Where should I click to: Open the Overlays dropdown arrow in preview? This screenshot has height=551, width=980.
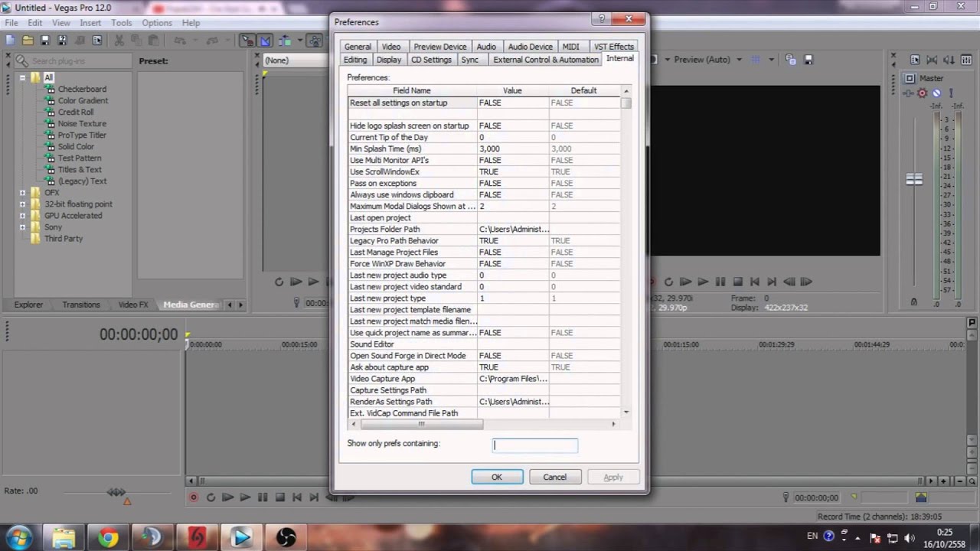point(771,60)
